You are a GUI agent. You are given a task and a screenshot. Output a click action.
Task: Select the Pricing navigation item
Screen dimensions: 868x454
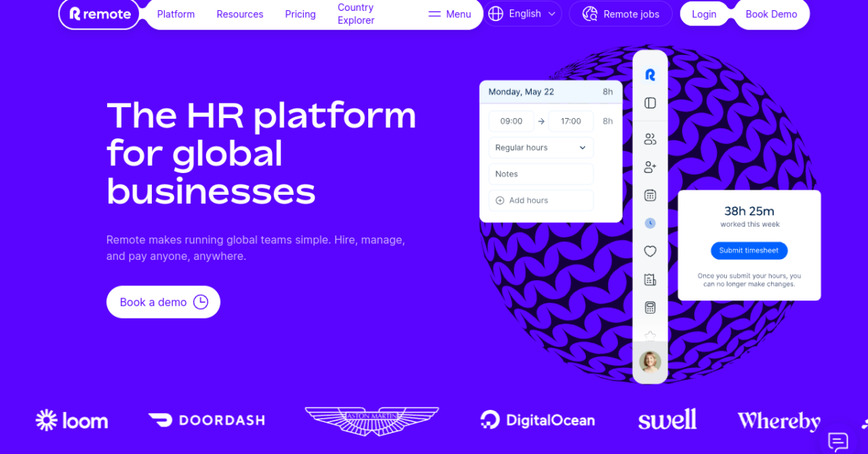[300, 14]
